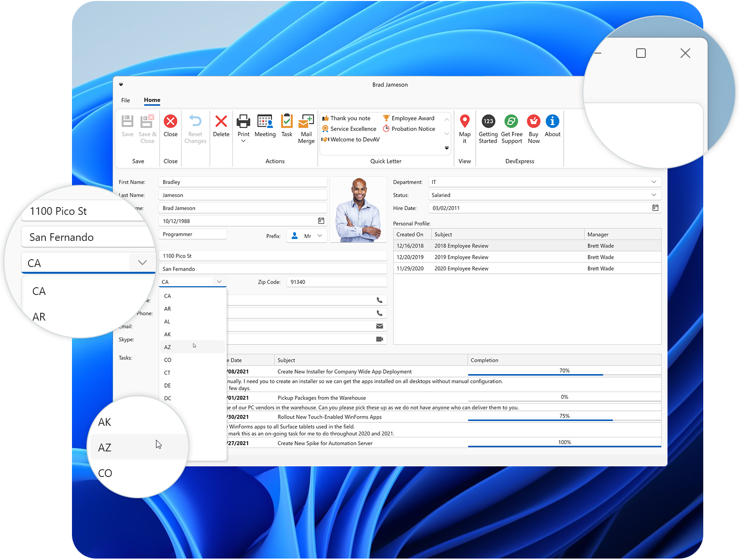Screen dimensions: 739x560
Task: Send a Thank you note quick letter
Action: click(350, 118)
